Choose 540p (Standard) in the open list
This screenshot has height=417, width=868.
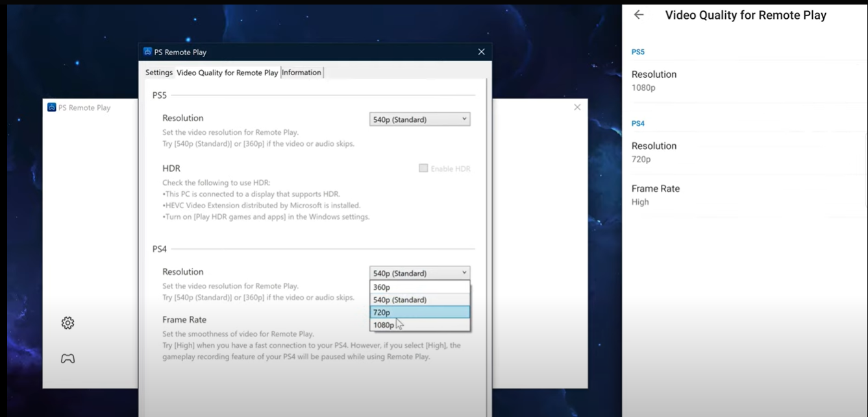[x=419, y=300]
